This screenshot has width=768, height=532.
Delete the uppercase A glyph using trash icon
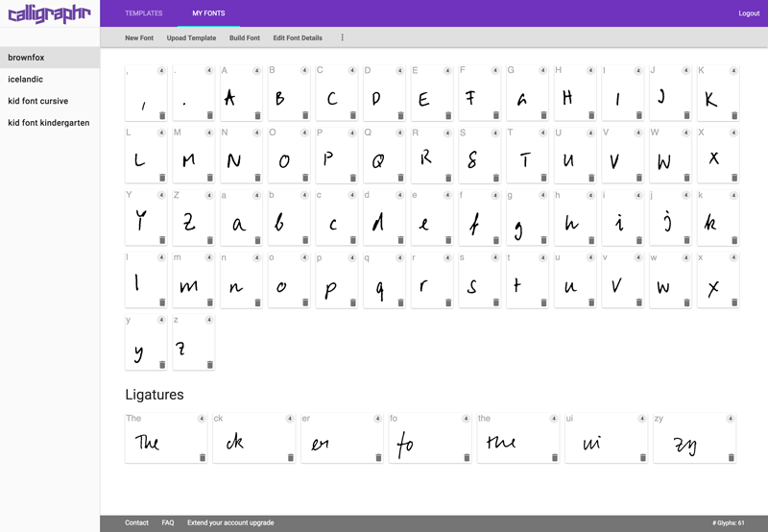[257, 116]
